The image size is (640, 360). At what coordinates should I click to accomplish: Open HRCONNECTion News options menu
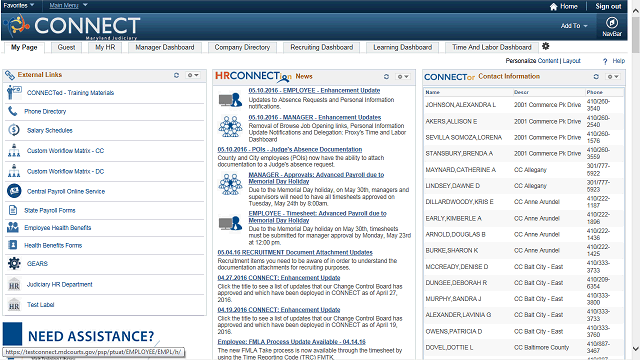click(403, 76)
